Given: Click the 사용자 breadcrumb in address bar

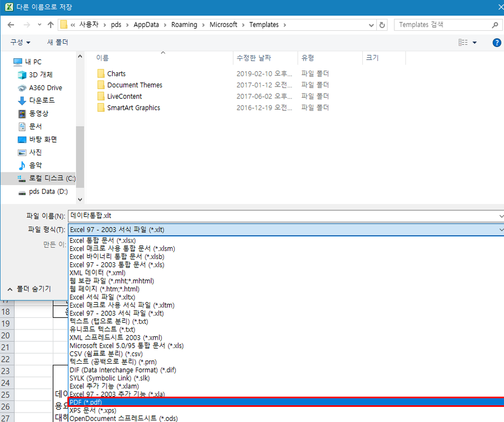Looking at the screenshot, I should pos(88,25).
